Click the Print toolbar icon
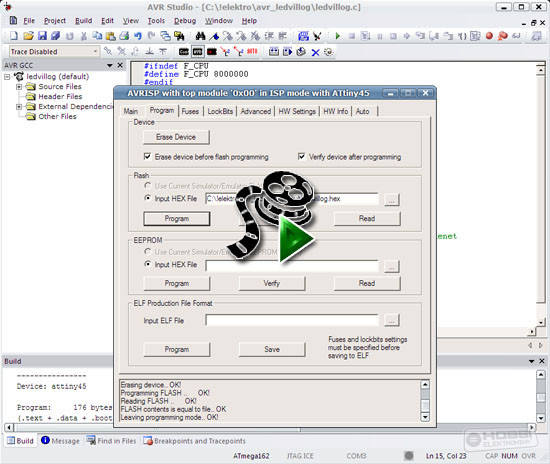Image resolution: width=550 pixels, height=464 pixels. 124,35
